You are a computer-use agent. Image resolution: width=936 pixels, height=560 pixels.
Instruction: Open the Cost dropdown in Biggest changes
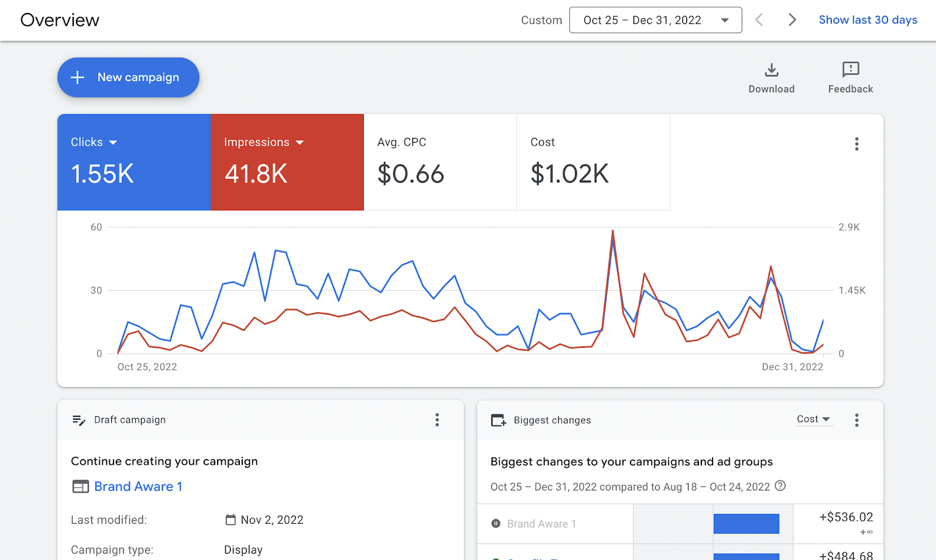[814, 419]
